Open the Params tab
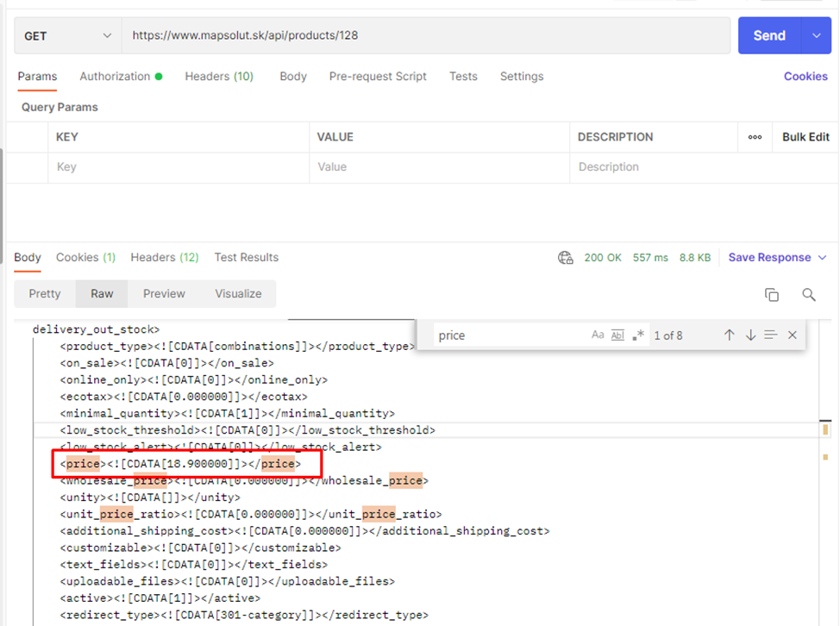 pyautogui.click(x=37, y=77)
